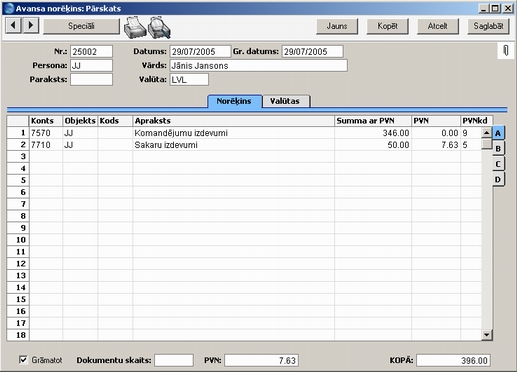
Task: Click the Persona field
Action: [x=91, y=66]
